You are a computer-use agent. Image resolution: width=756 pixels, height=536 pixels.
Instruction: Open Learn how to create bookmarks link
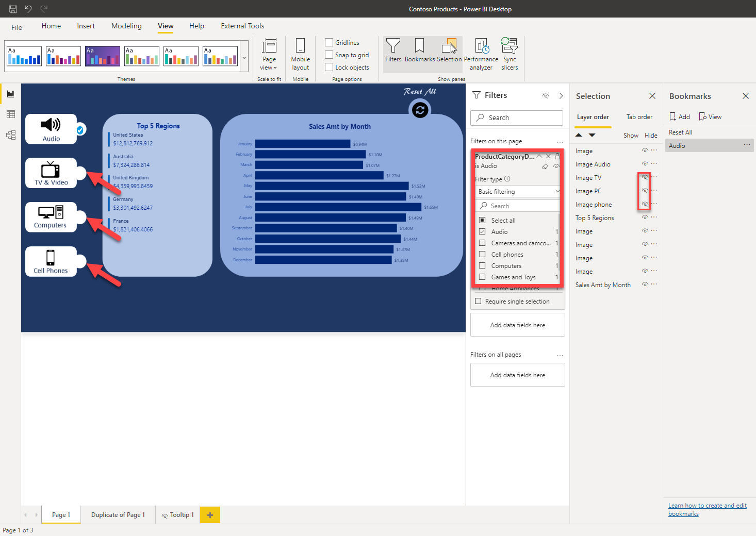click(708, 510)
